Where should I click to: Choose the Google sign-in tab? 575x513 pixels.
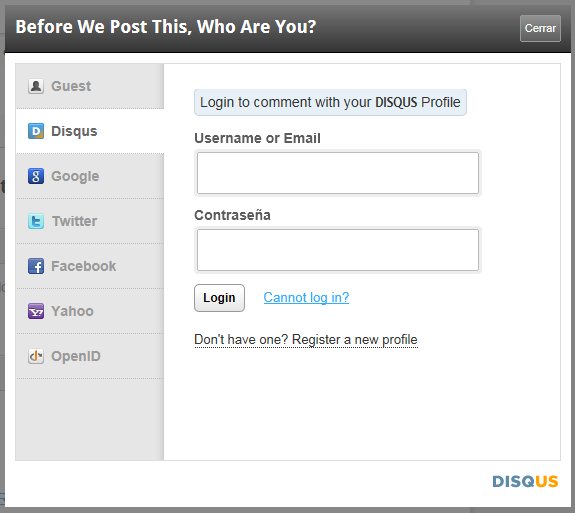90,176
